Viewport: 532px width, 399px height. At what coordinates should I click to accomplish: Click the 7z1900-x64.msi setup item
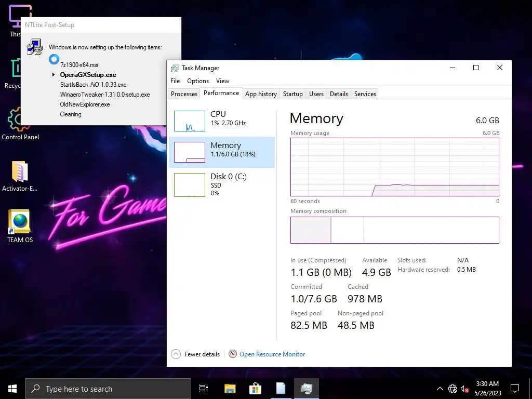coord(79,65)
